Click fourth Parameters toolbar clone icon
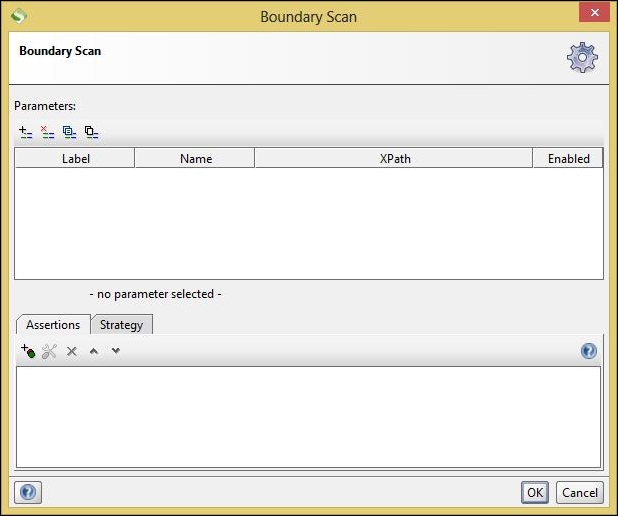 [x=91, y=132]
